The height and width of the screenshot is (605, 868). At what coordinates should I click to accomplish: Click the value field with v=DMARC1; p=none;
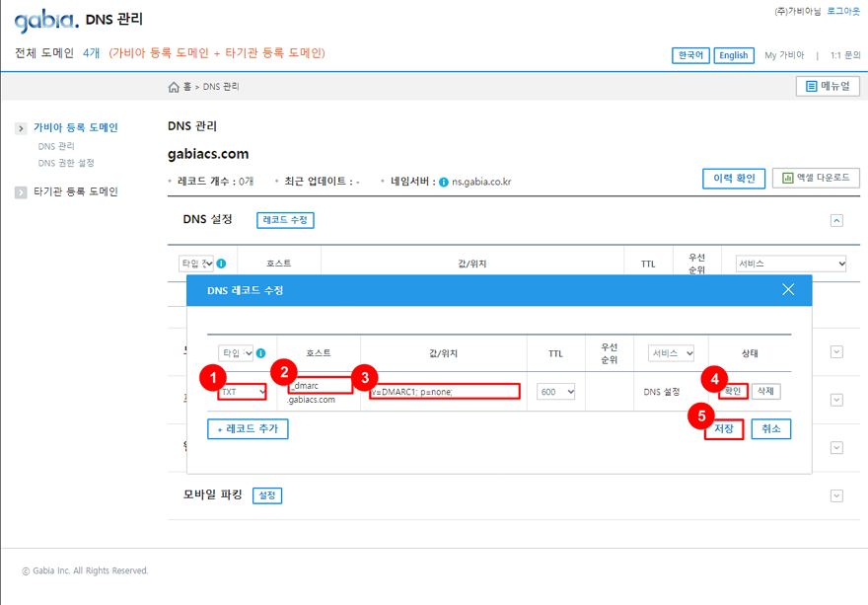point(445,392)
